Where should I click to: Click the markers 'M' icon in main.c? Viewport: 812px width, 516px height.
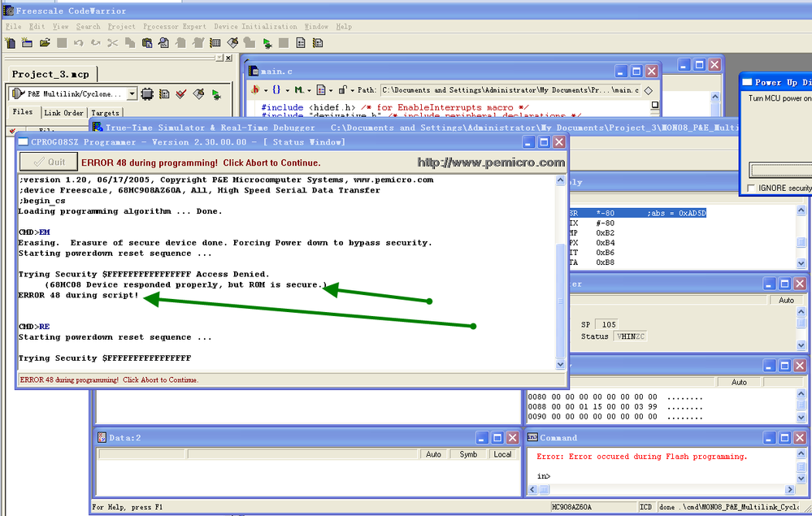coord(299,90)
